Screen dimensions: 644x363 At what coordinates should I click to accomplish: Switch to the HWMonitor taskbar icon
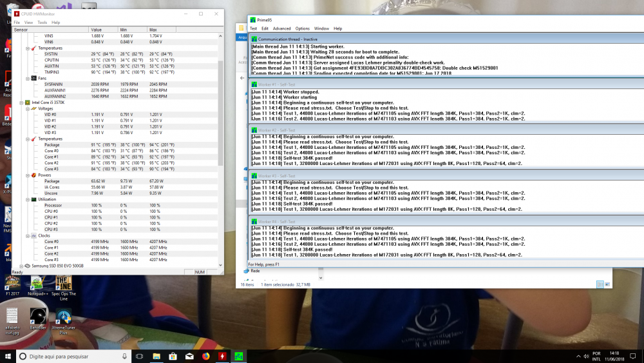[x=222, y=356]
